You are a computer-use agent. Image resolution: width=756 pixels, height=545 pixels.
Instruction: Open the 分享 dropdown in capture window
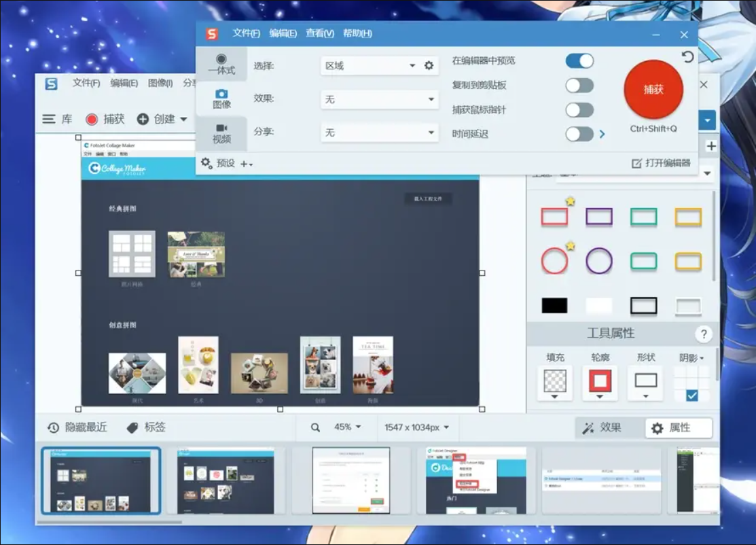click(379, 133)
